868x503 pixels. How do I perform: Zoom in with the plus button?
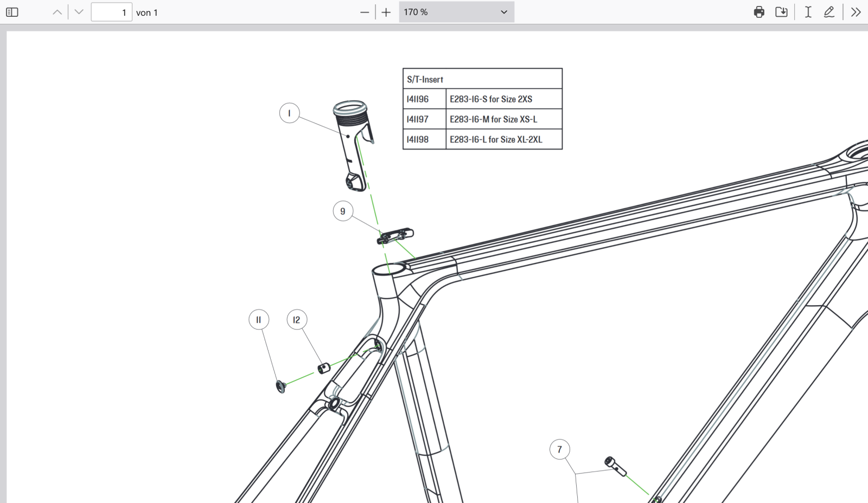point(386,12)
